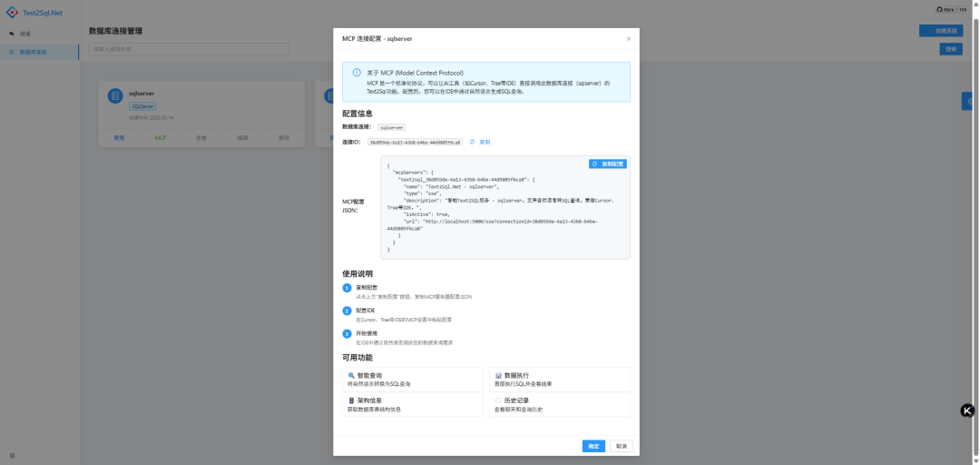Click the 创建连接 button
The height and width of the screenshot is (465, 980).
941,31
